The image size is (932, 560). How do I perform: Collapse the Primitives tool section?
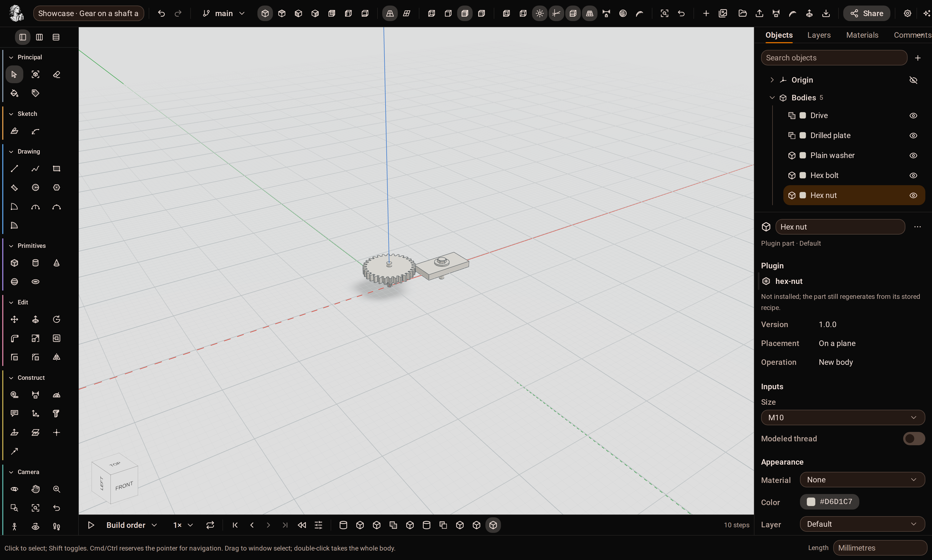(11, 246)
